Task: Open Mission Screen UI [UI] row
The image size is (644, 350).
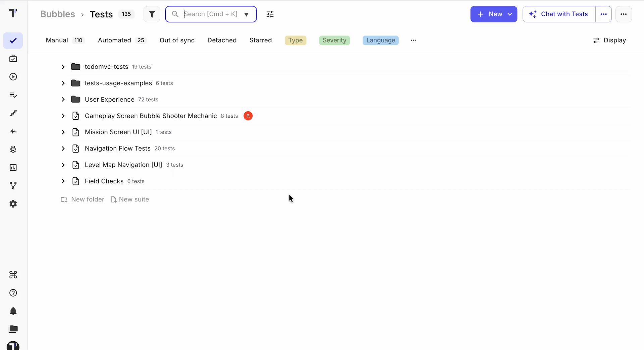Action: [x=345, y=132]
